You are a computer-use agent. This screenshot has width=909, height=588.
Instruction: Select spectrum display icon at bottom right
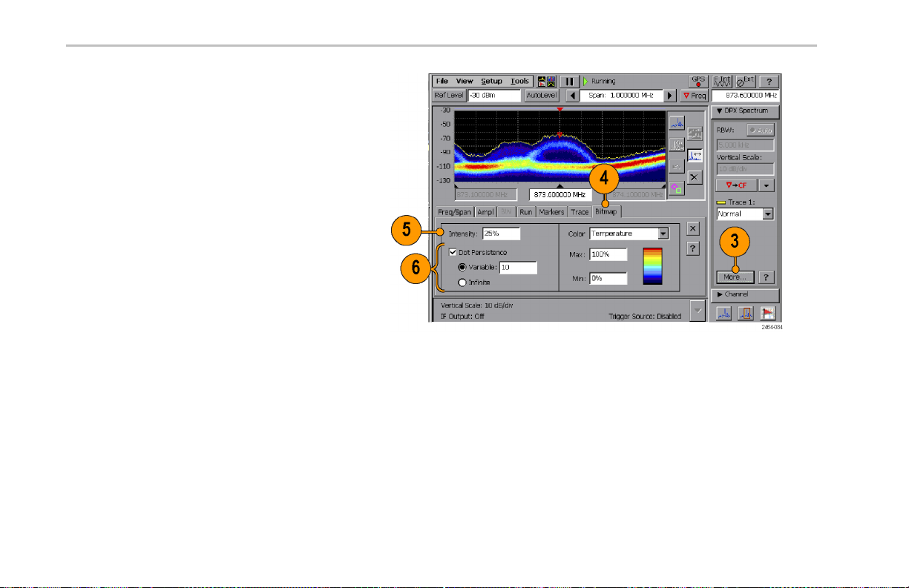coord(723,314)
